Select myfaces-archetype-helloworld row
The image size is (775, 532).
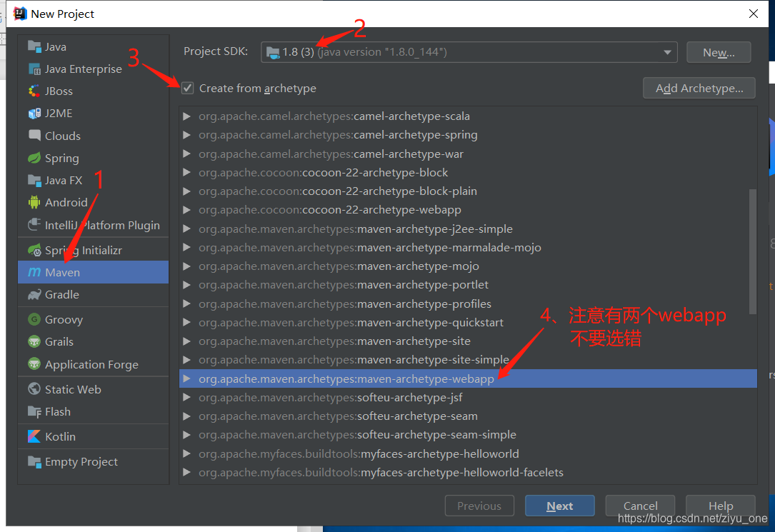(x=468, y=454)
